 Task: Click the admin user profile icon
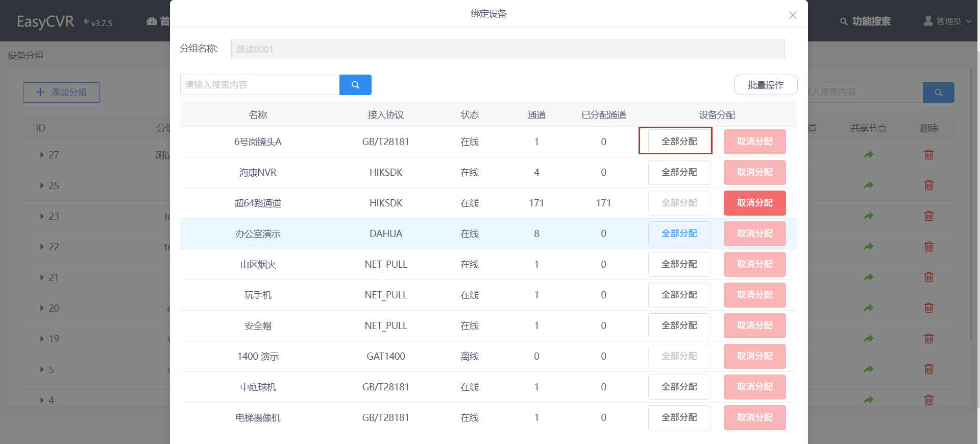click(928, 21)
